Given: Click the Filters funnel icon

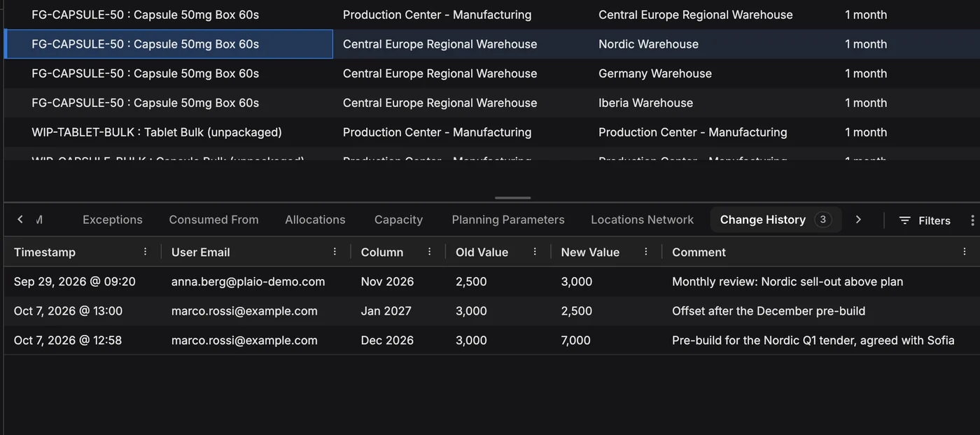Looking at the screenshot, I should click(x=904, y=220).
